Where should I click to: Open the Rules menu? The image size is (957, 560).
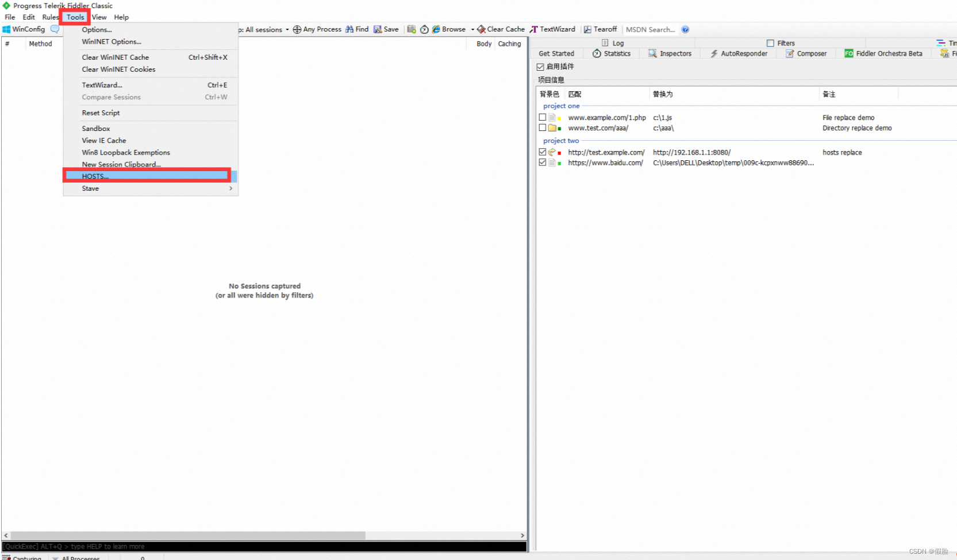pyautogui.click(x=50, y=17)
